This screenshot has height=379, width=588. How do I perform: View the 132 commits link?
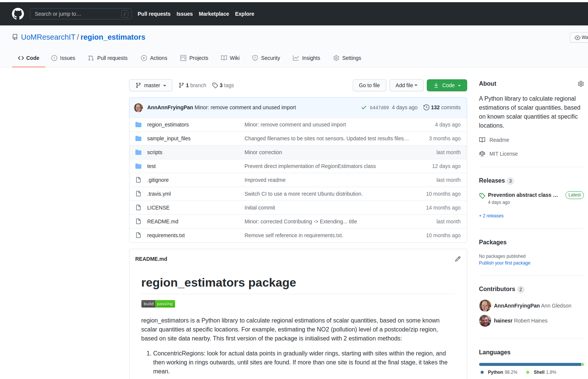tap(442, 107)
